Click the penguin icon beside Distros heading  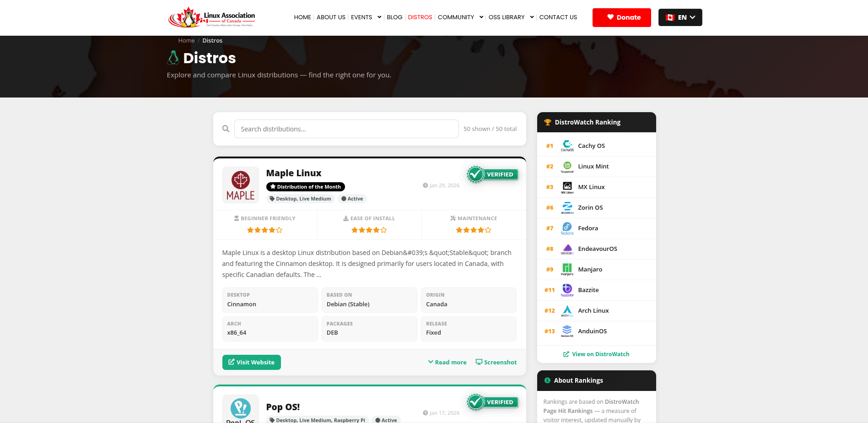[x=173, y=58]
